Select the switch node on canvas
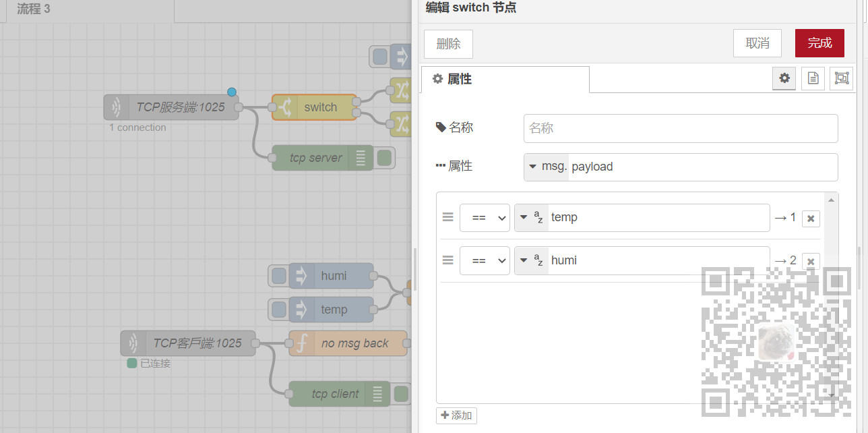This screenshot has height=433, width=868. 314,107
